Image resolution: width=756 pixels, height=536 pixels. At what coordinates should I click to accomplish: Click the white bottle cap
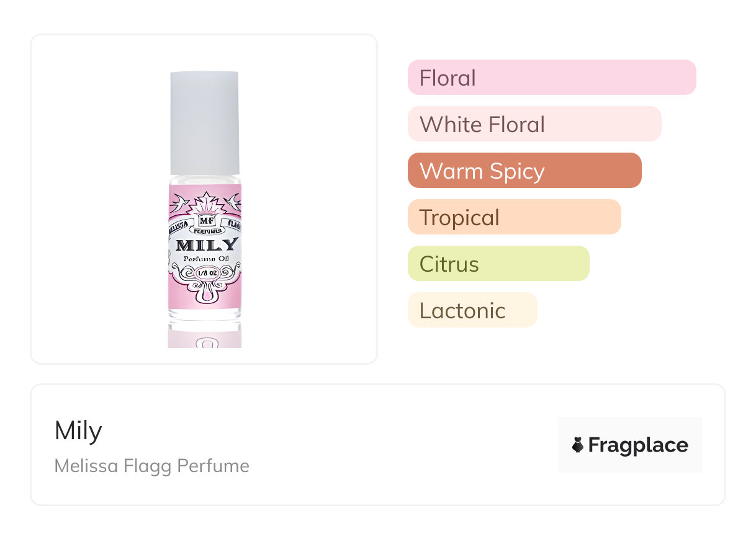click(x=204, y=123)
